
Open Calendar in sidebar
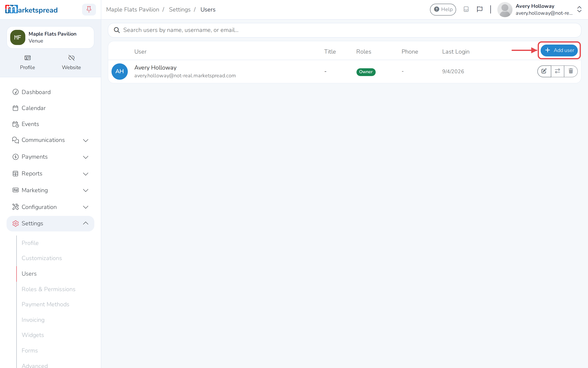(50, 108)
